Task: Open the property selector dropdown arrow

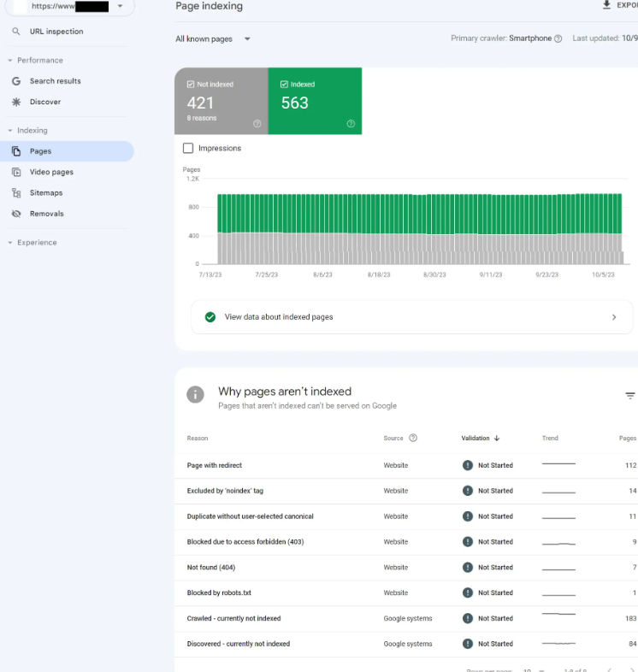Action: coord(120,6)
